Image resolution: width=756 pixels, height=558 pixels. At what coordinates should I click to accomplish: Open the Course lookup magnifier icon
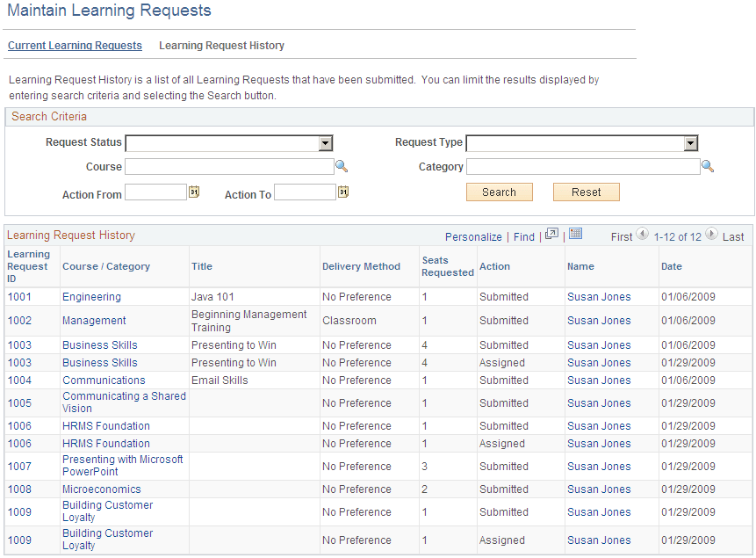tap(342, 166)
